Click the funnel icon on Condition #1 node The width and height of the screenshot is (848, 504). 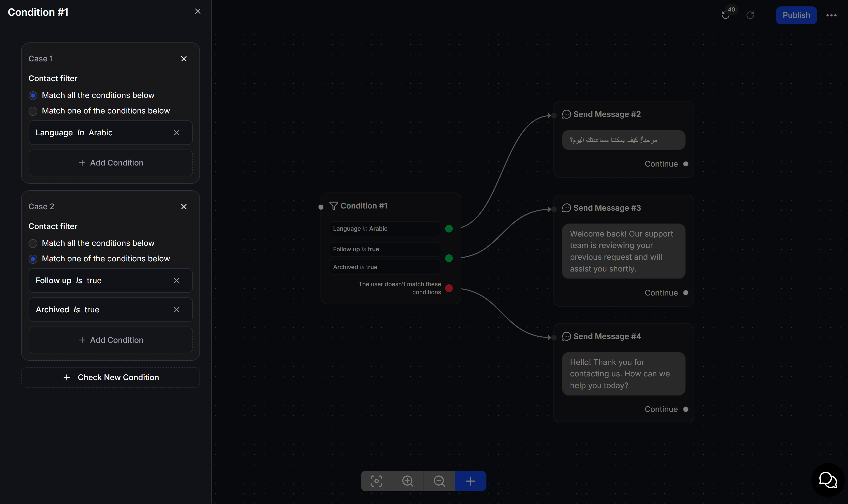tap(333, 206)
